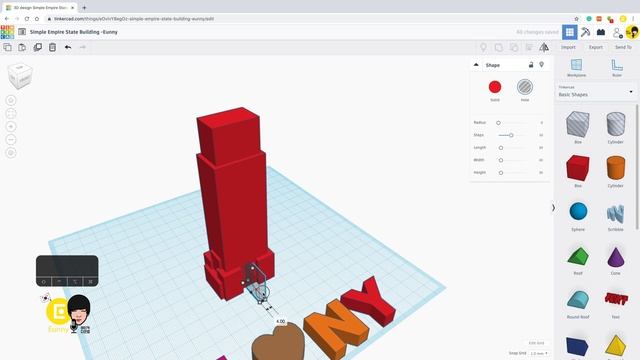Undo the last action
The image size is (640, 360).
point(68,47)
